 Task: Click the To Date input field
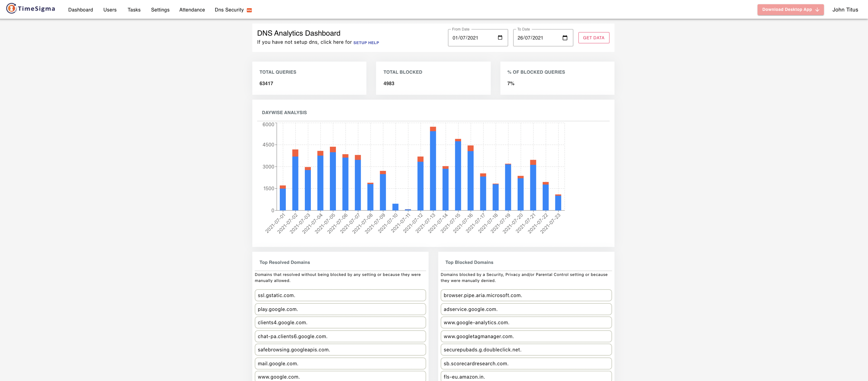(x=537, y=38)
